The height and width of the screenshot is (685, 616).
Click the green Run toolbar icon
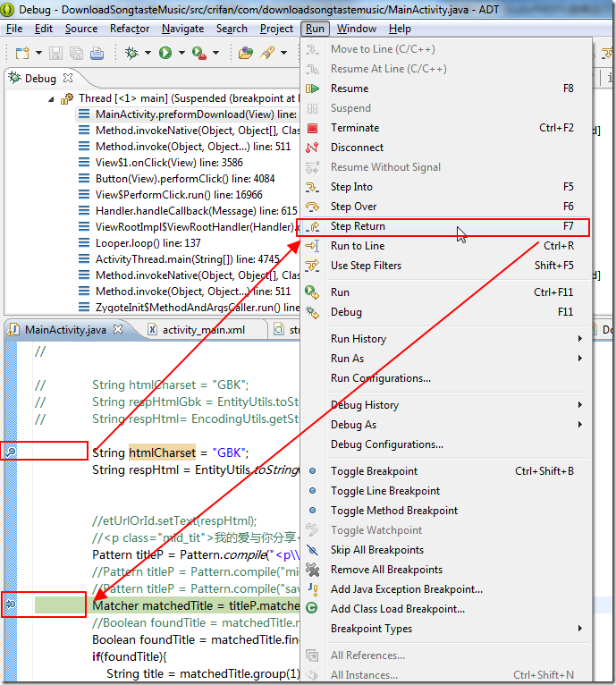[165, 53]
